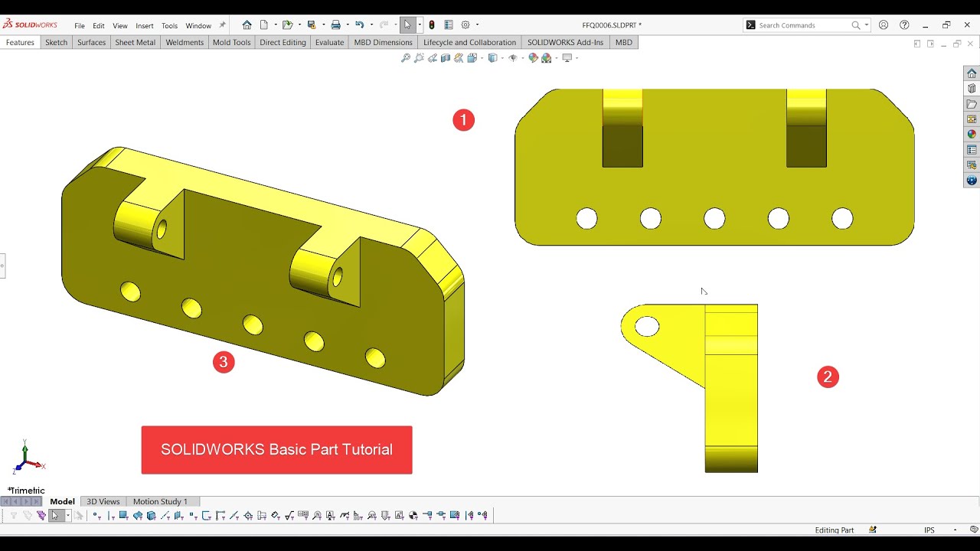Click the Display Style icon
The image size is (980, 551).
coord(492,58)
